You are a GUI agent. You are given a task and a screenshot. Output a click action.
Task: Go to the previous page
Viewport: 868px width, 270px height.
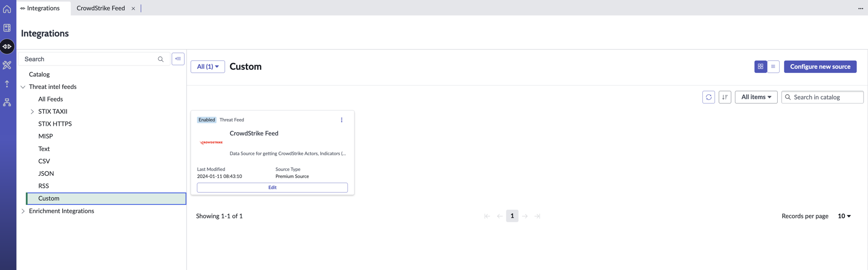click(499, 216)
